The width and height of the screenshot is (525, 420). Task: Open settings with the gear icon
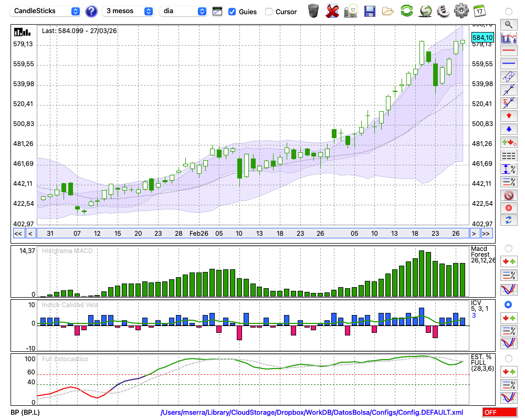click(x=461, y=11)
